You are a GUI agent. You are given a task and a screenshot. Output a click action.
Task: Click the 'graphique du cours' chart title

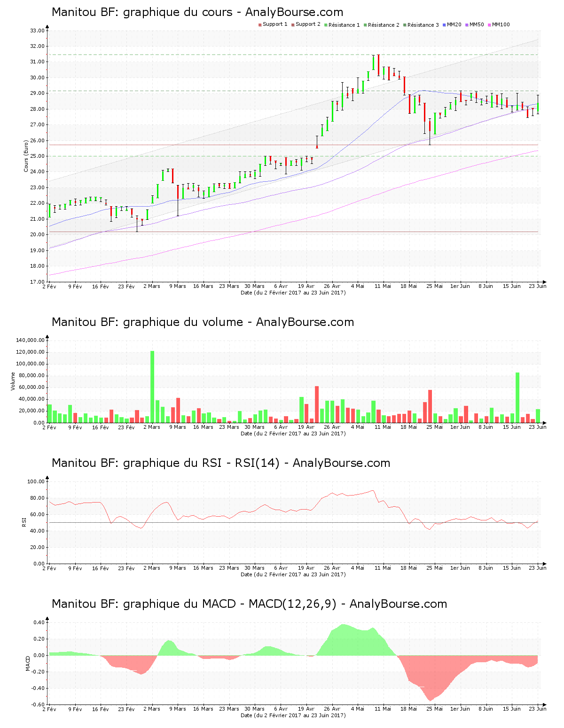tap(197, 12)
